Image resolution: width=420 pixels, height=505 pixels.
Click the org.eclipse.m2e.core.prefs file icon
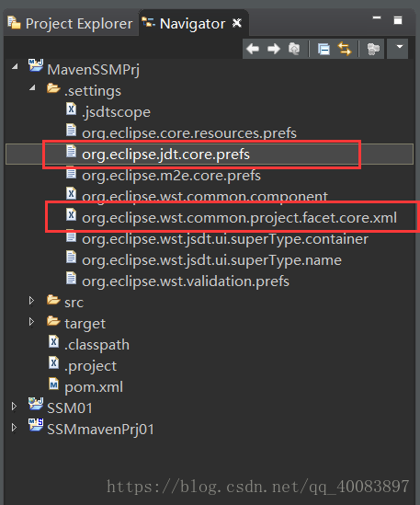coord(71,173)
